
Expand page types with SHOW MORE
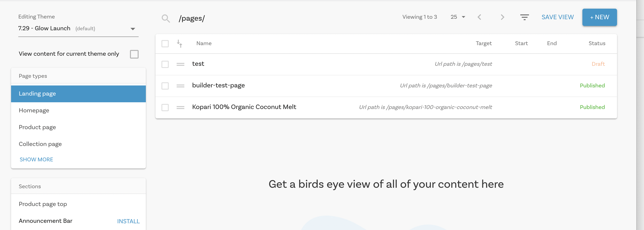tap(36, 159)
